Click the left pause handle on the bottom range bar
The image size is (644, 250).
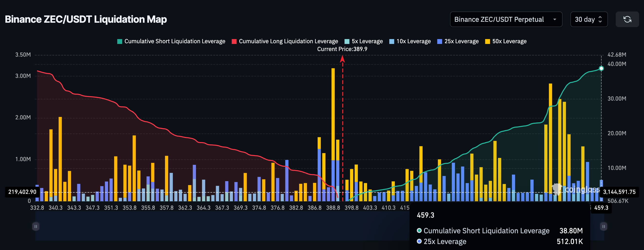[x=36, y=226]
